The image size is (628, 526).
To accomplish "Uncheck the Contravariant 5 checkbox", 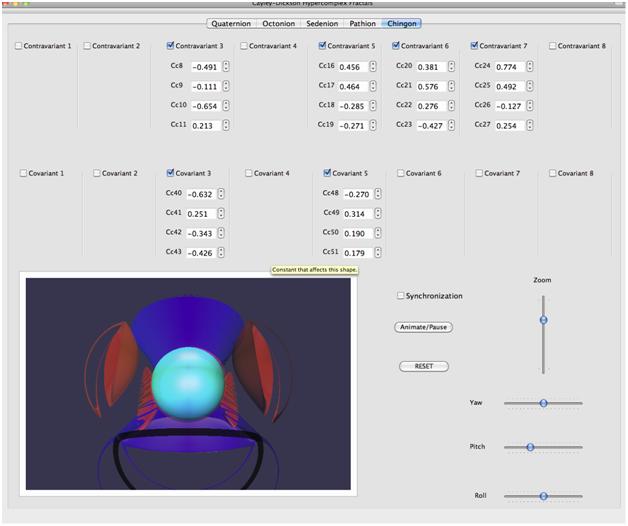I will [x=322, y=46].
